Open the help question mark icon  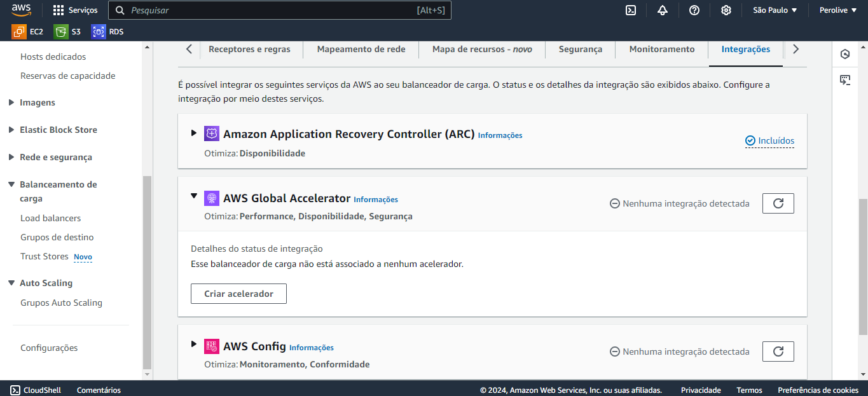click(x=694, y=10)
